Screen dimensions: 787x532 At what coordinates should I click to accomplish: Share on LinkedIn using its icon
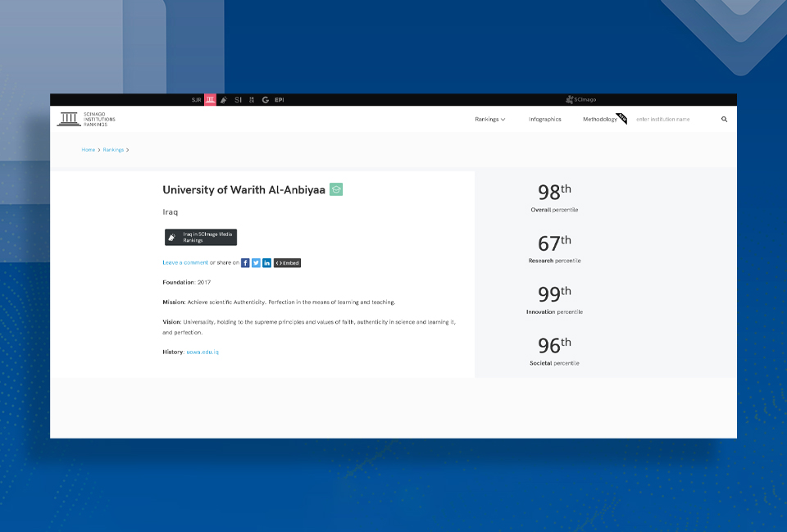(x=266, y=263)
